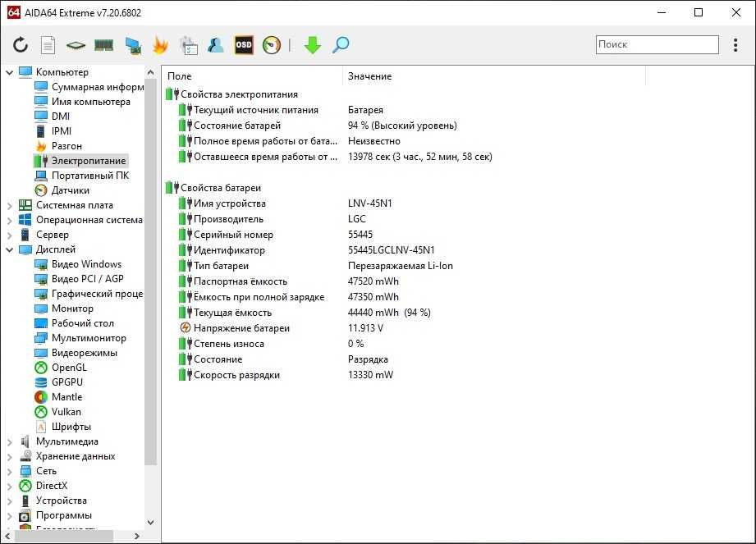Expand the DirectX tree node
The width and height of the screenshot is (756, 544).
coord(9,487)
